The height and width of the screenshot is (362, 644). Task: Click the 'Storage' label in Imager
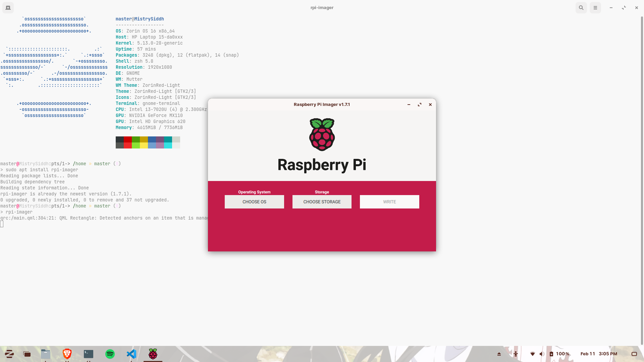(322, 192)
